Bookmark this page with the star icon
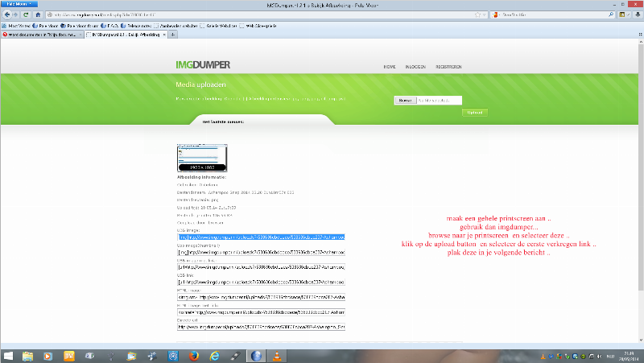The height and width of the screenshot is (363, 644). 477,14
